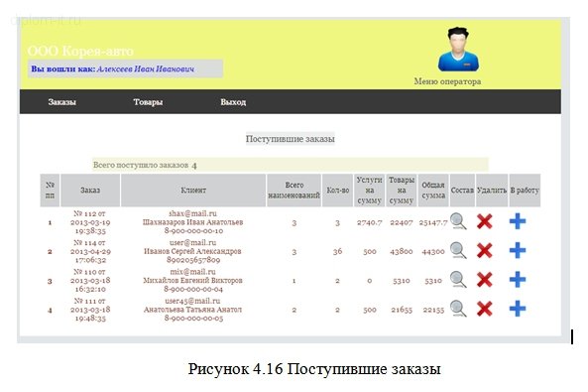Screen dimensions: 588x392
Task: Click total sum value 22155
Action: [x=433, y=310]
